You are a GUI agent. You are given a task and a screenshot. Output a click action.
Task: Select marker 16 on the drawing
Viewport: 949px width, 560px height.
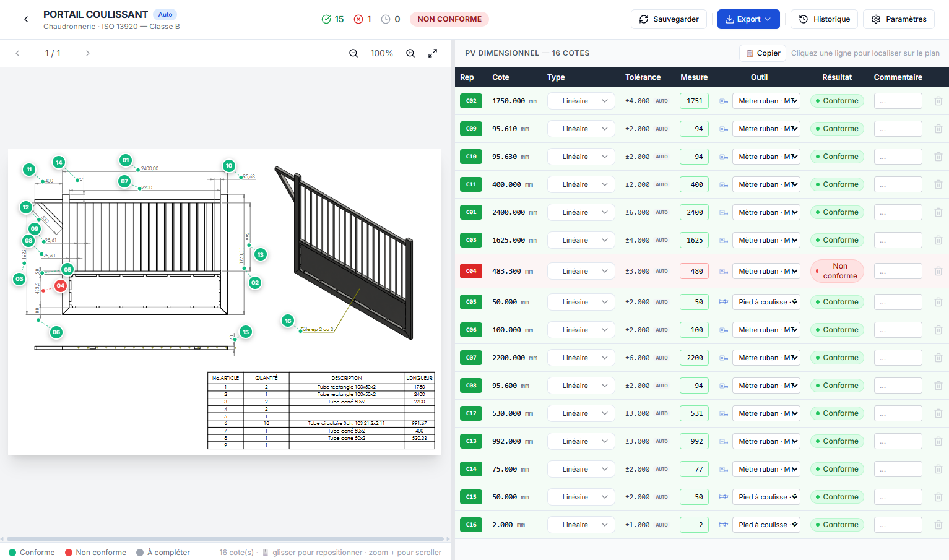tap(288, 321)
